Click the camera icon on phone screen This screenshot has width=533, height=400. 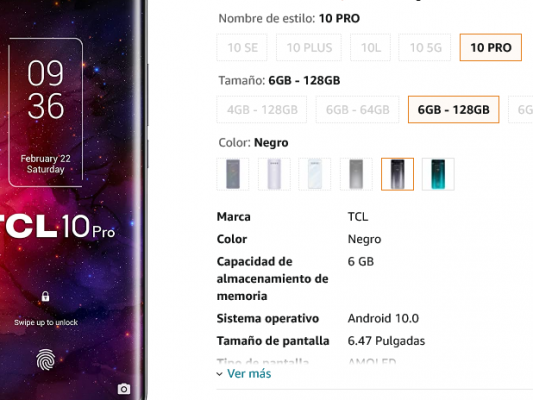point(124,389)
